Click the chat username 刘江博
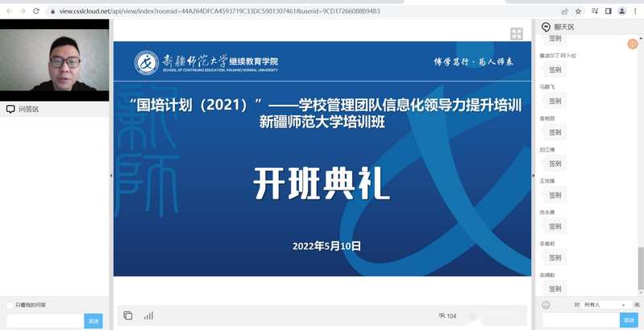Screen dimensions: 644x330 pos(547,149)
